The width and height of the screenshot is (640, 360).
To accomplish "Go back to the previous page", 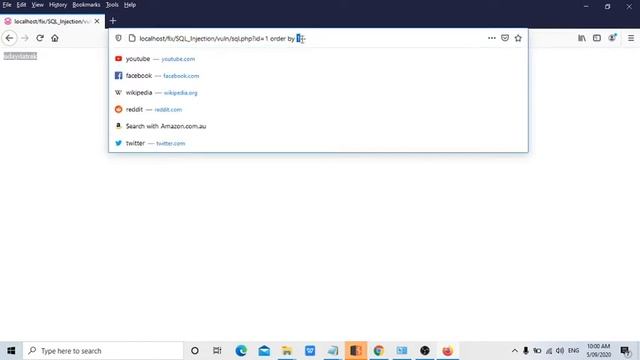I will tap(9, 38).
